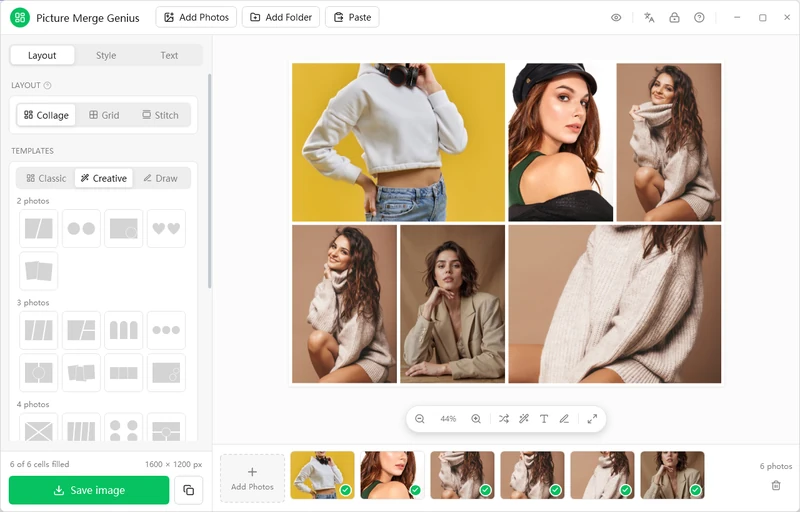Select the two circles 2-photo template

[x=81, y=228]
